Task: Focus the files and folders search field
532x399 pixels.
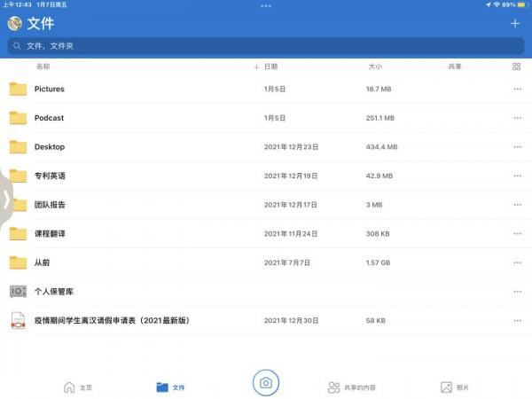Action: point(266,46)
